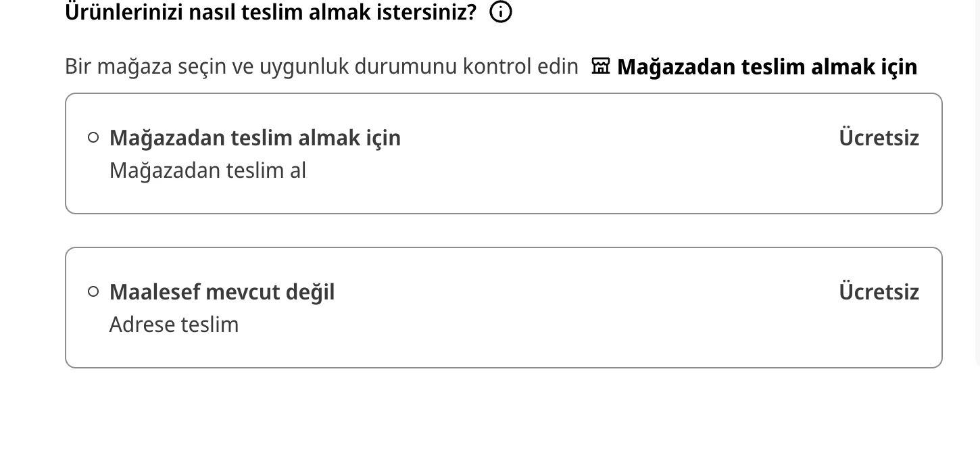Click the store icon near Mağazadan teslim

pyautogui.click(x=600, y=66)
